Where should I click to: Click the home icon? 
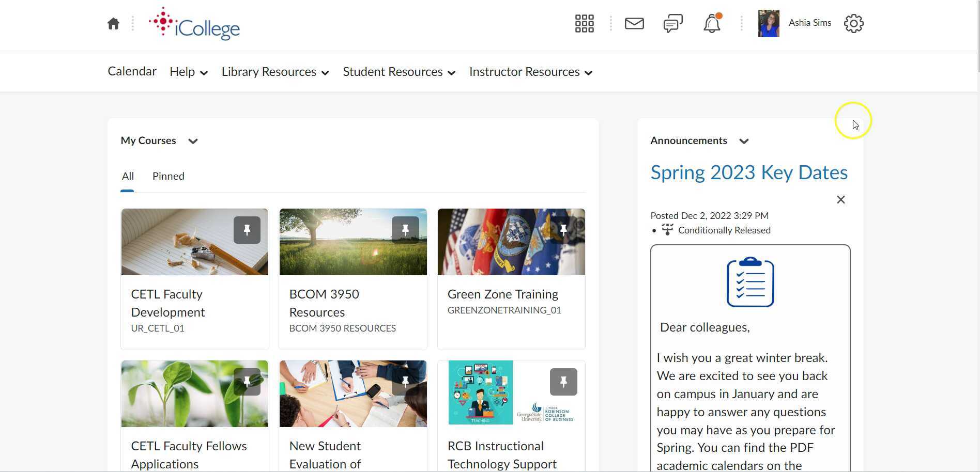click(x=113, y=23)
